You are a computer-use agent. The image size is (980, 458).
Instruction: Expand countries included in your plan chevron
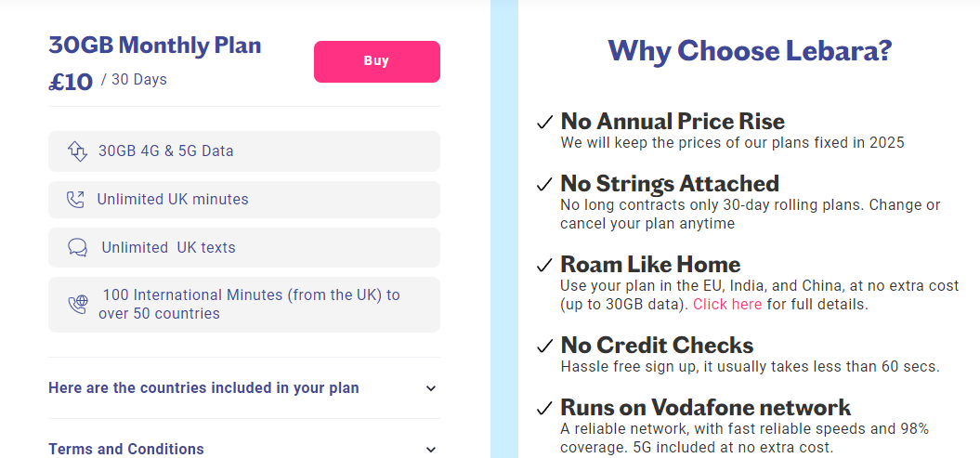(x=431, y=388)
